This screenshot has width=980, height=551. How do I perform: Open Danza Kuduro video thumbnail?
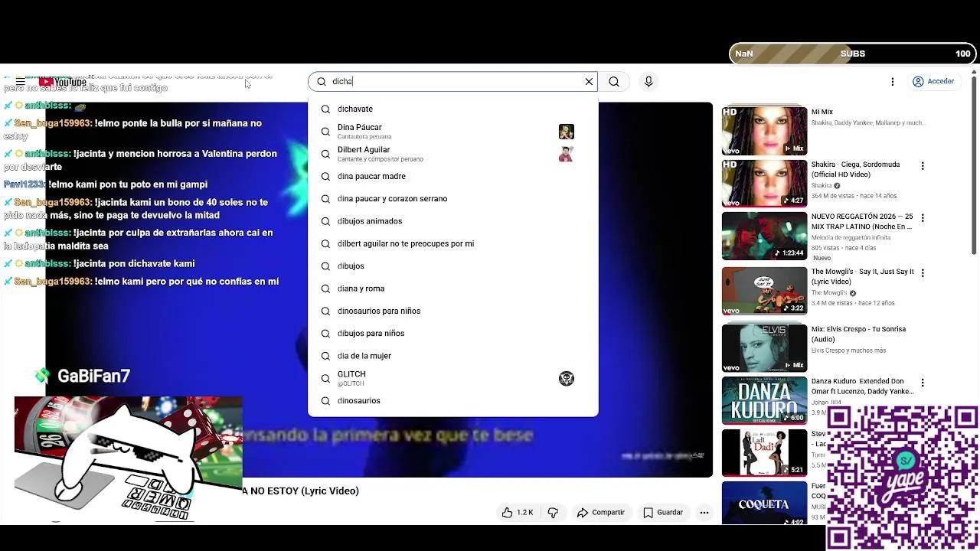(764, 400)
